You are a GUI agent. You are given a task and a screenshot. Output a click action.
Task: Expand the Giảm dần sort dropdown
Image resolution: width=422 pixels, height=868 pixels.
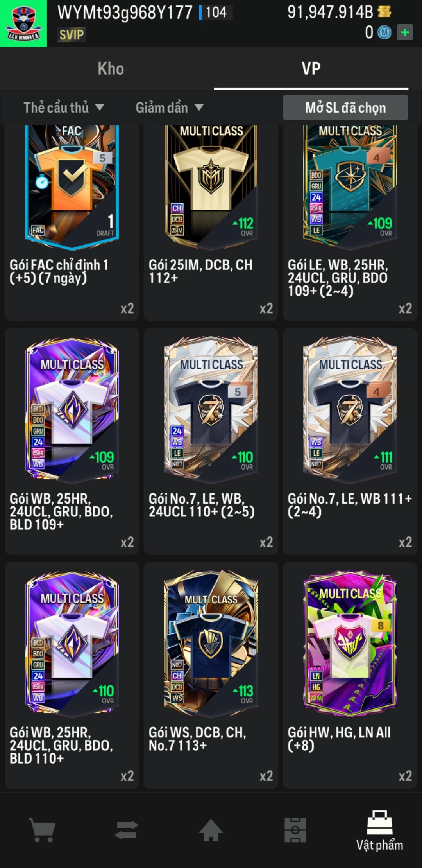tap(170, 108)
